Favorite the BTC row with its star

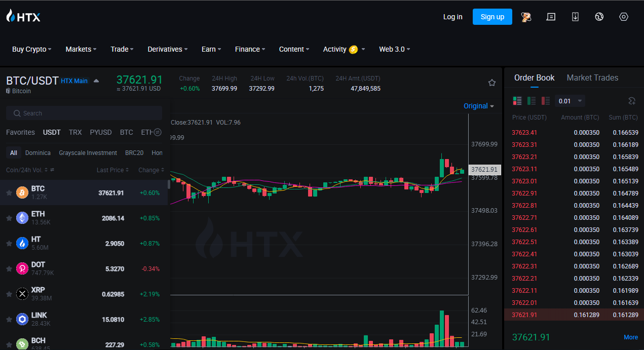tap(9, 193)
